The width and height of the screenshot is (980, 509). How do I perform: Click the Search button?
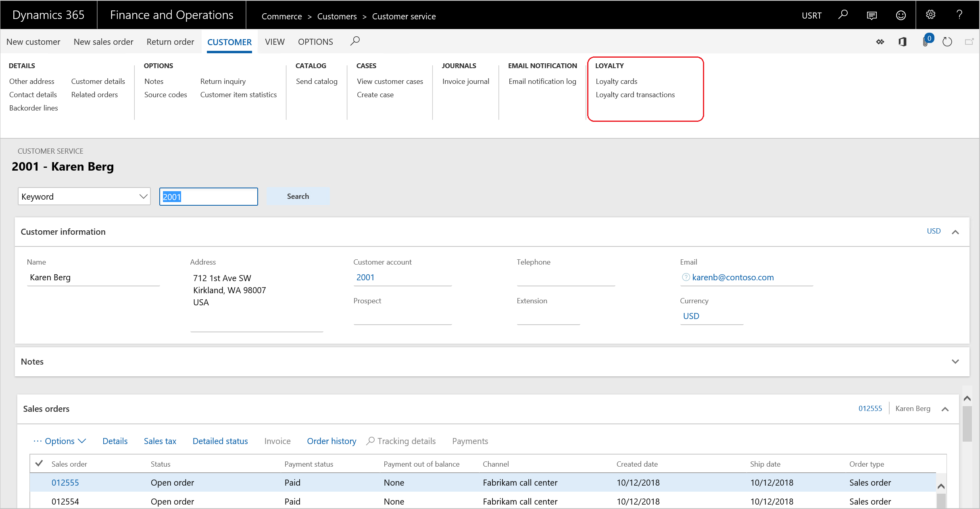point(297,196)
